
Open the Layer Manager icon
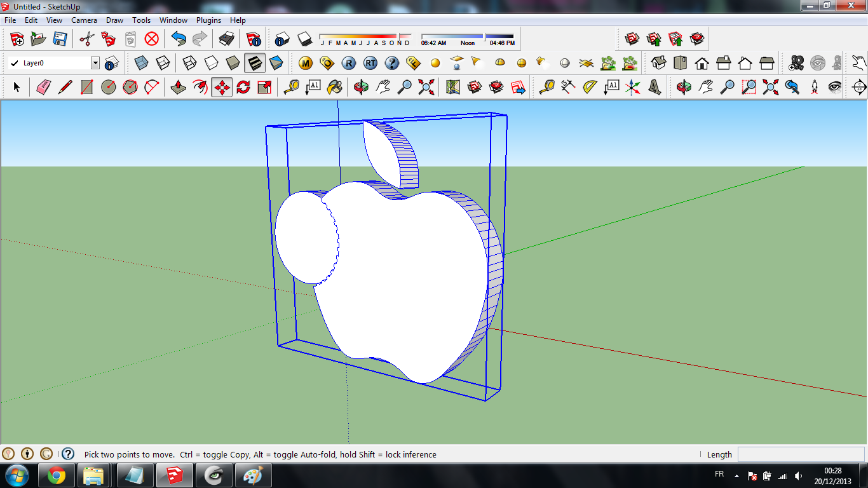click(x=112, y=63)
